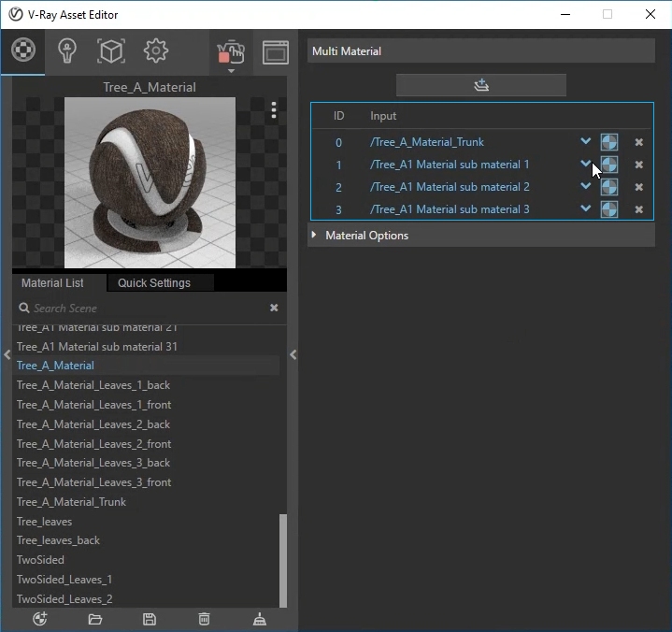672x632 pixels.
Task: Open the texture slot icon for ID 2
Action: pyautogui.click(x=609, y=187)
